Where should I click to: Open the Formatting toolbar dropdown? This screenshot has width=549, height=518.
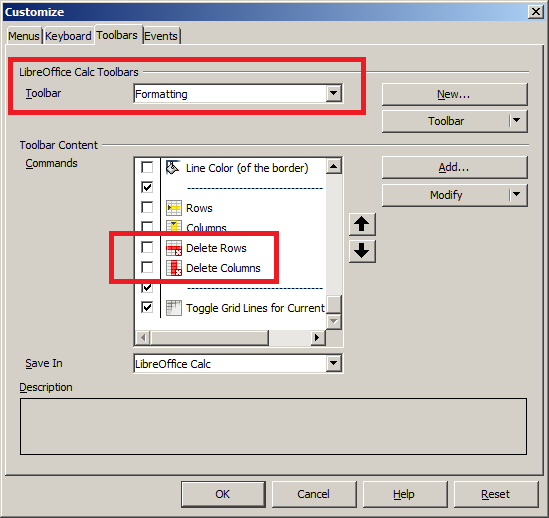[x=334, y=93]
